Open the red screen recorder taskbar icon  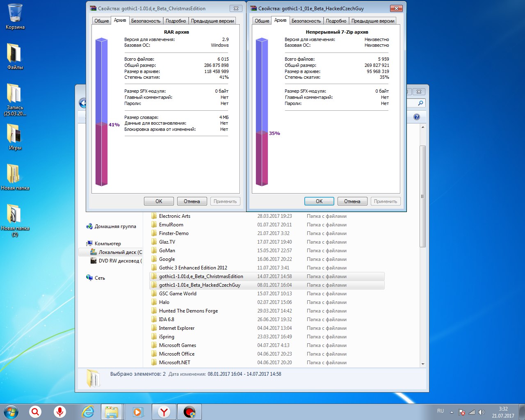[x=189, y=412]
